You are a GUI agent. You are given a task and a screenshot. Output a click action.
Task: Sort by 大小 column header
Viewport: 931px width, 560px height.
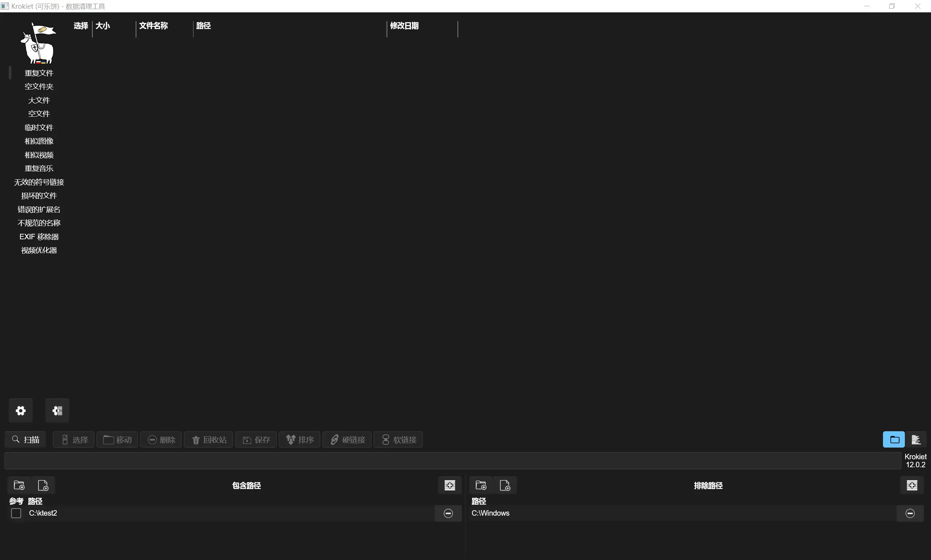[103, 26]
